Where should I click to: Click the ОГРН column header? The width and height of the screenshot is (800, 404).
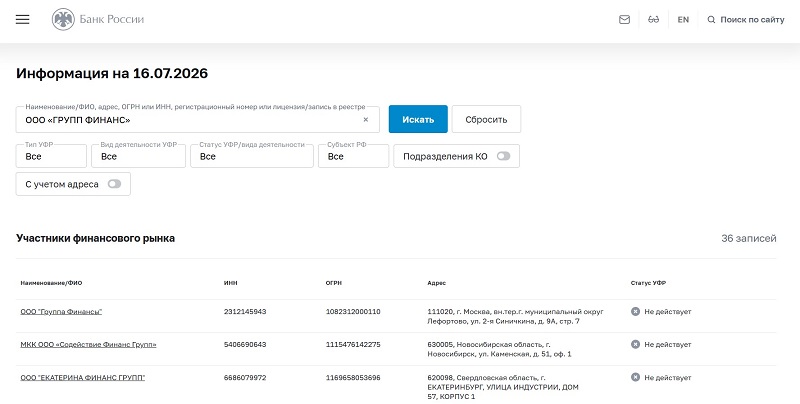(334, 283)
